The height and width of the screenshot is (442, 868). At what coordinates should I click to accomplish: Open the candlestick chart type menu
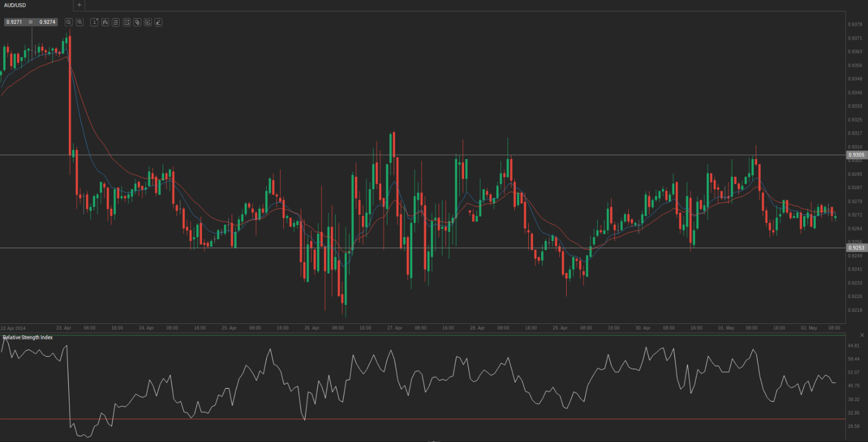105,22
